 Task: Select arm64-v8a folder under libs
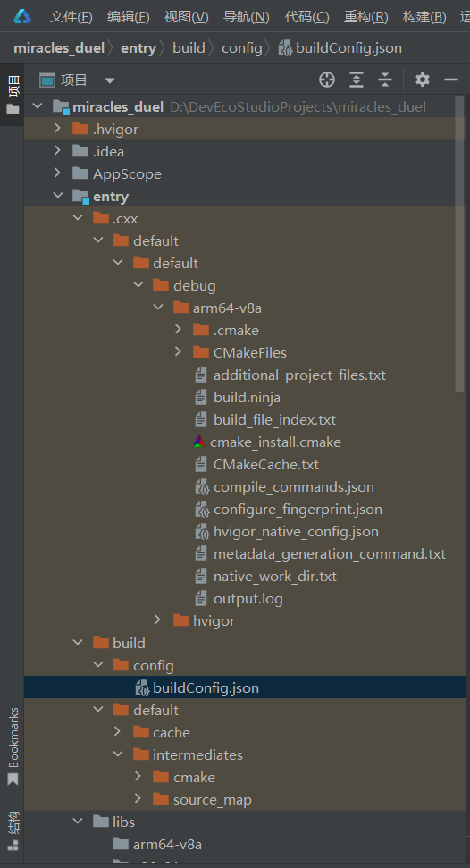pos(167,844)
